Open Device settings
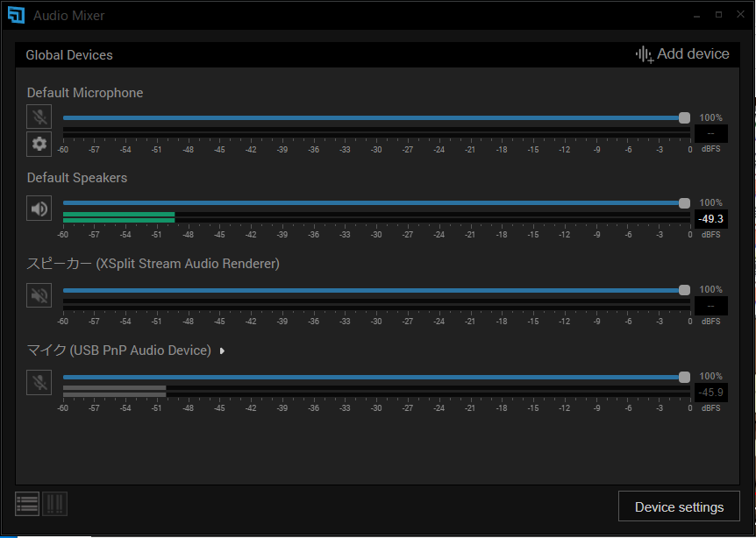 679,506
